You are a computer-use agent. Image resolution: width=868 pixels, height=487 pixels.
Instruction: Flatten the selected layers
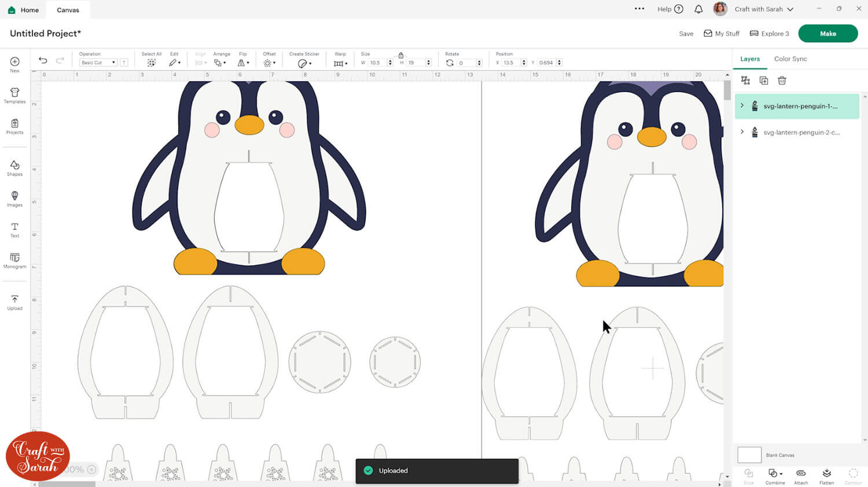pos(826,474)
